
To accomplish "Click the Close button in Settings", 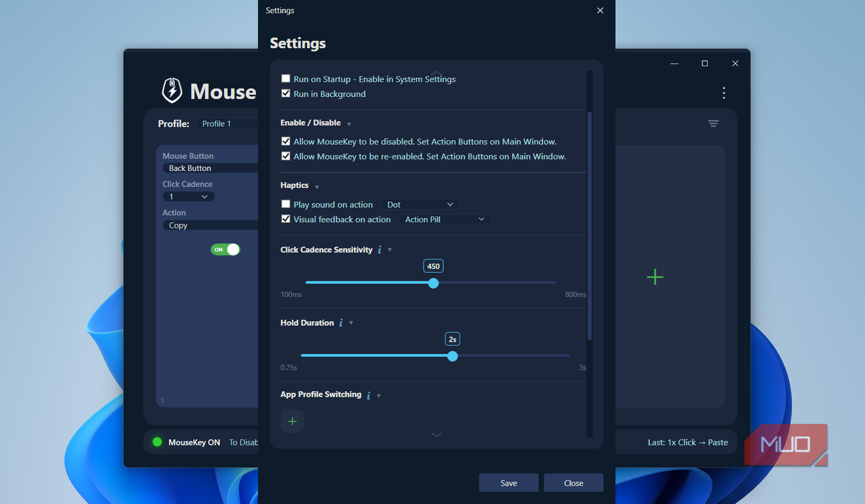I will tap(573, 483).
